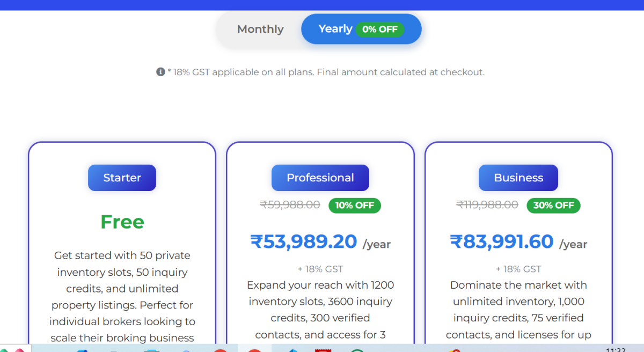Select the Yearly billing option
This screenshot has width=644, height=352.
(x=335, y=29)
